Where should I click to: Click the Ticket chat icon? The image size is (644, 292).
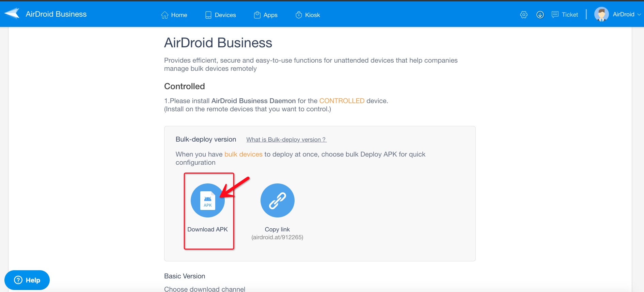555,15
